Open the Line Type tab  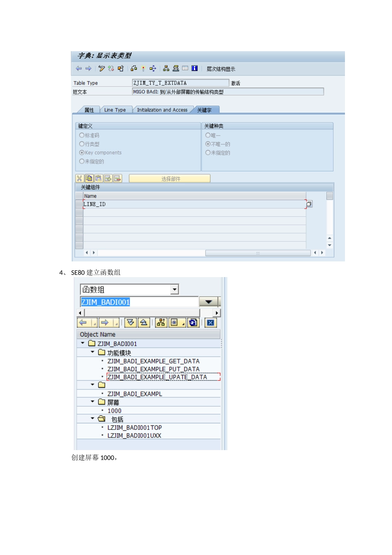[115, 110]
